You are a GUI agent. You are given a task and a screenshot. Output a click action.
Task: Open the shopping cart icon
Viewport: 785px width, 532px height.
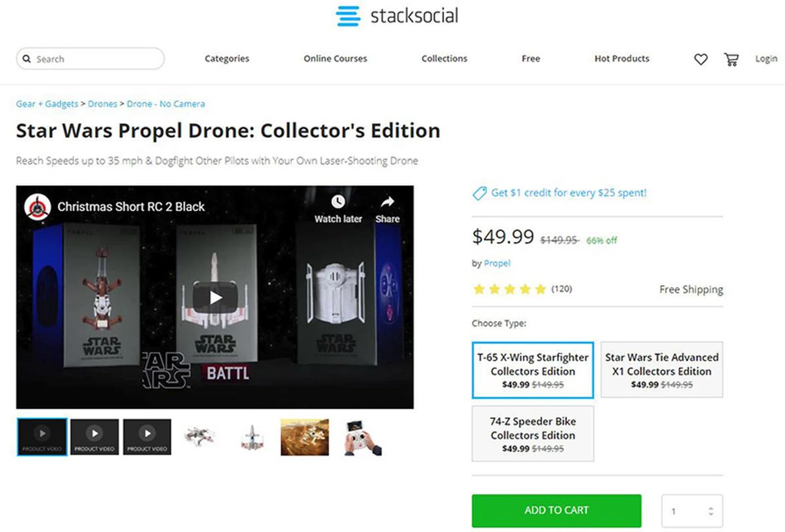click(731, 59)
